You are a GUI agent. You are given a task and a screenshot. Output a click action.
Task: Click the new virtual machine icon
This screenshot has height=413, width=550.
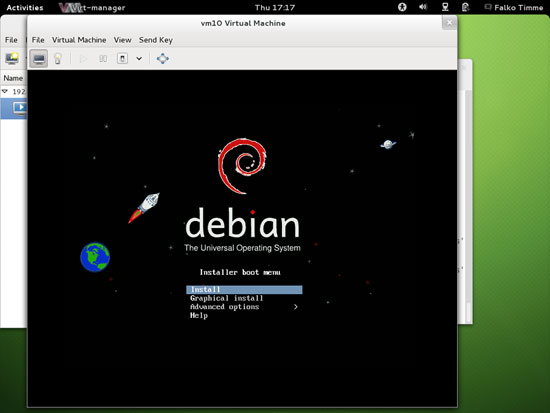coord(12,58)
